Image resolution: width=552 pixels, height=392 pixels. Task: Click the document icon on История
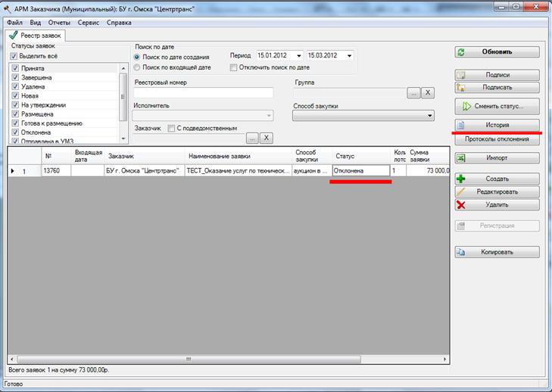[461, 125]
